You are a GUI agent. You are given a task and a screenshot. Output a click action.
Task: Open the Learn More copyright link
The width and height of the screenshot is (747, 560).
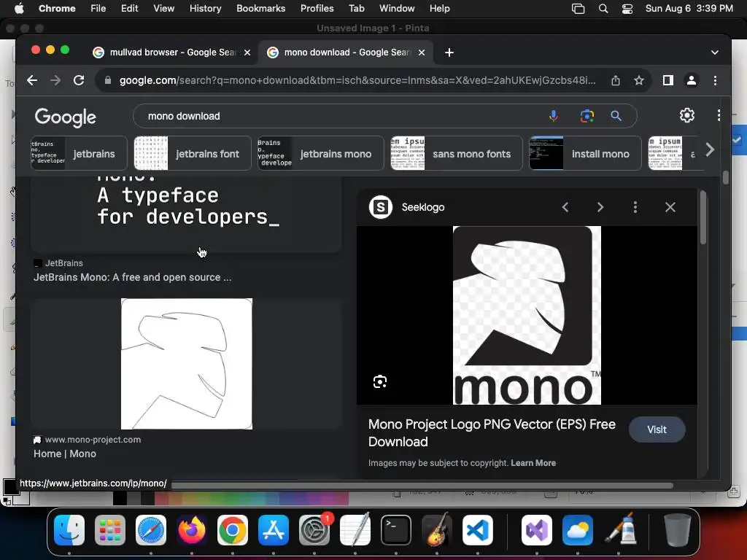[533, 463]
